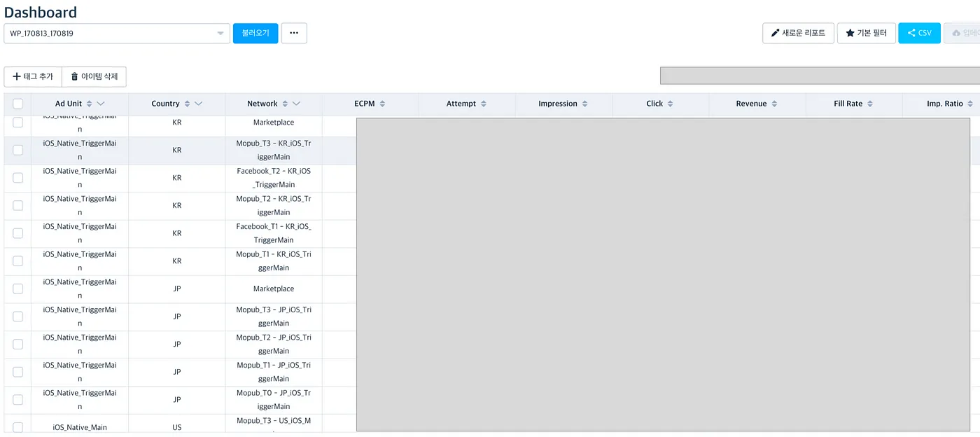Click the Mopub_T1 - JP_iOS_TriggerMain network cell
This screenshot has width=980, height=437.
pyautogui.click(x=274, y=372)
